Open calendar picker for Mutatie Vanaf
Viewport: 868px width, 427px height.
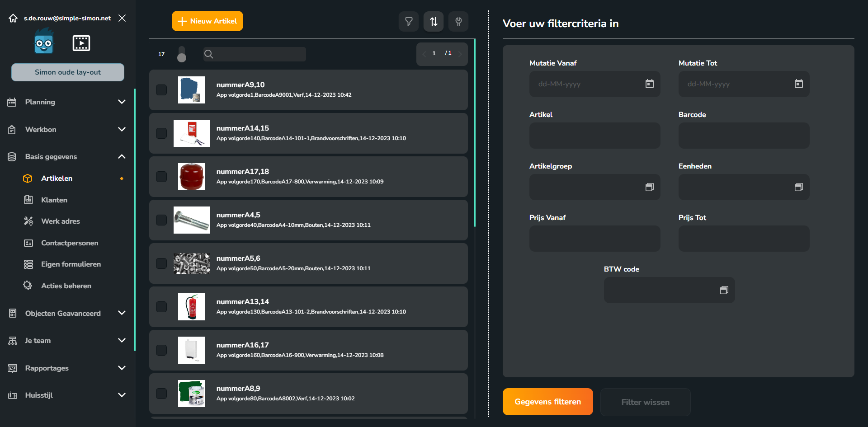(x=649, y=84)
